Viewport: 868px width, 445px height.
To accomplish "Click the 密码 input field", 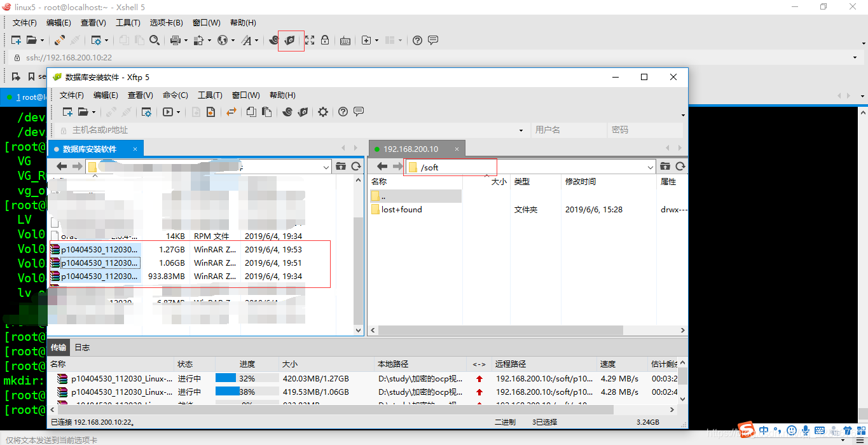I will (644, 130).
